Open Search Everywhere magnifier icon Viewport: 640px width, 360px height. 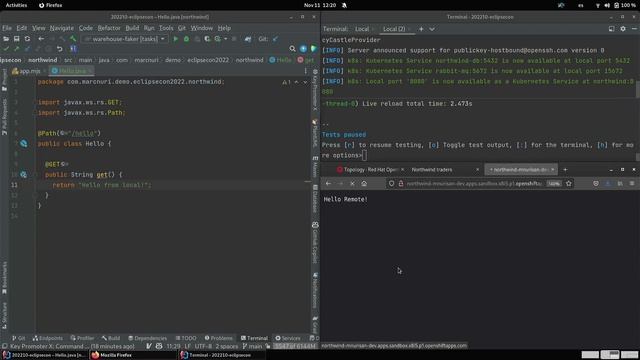pyautogui.click(x=292, y=49)
